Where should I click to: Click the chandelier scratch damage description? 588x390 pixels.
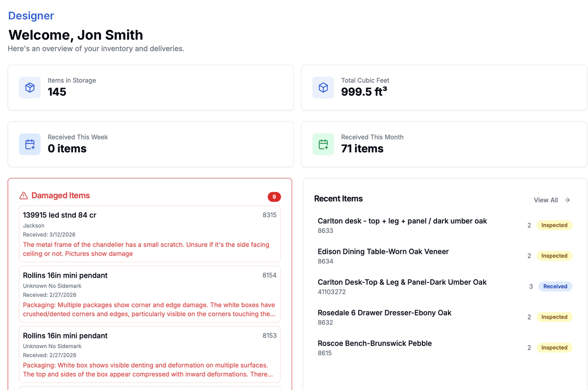pyautogui.click(x=146, y=249)
